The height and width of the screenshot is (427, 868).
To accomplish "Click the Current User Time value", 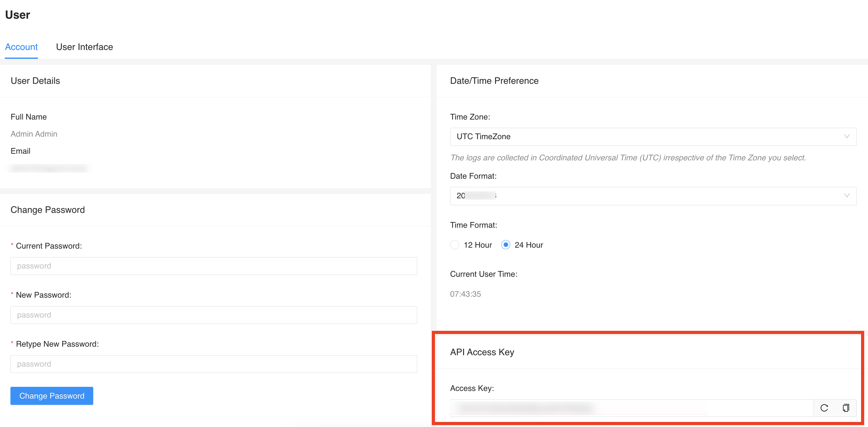I will point(465,294).
